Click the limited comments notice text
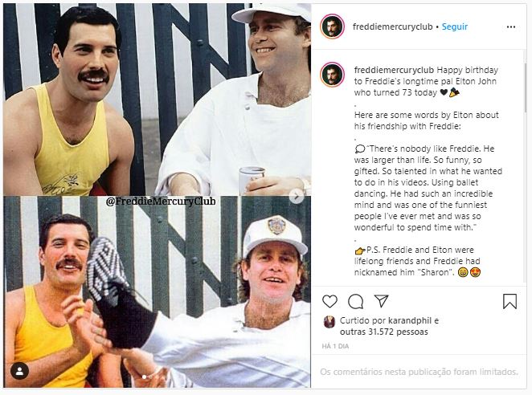Viewport: 532px width, 395px height. [419, 373]
